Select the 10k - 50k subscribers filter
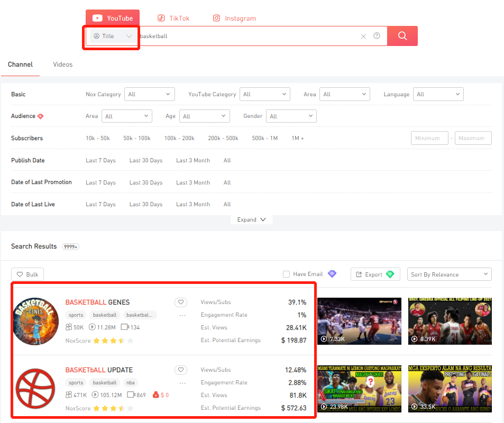 pos(98,139)
